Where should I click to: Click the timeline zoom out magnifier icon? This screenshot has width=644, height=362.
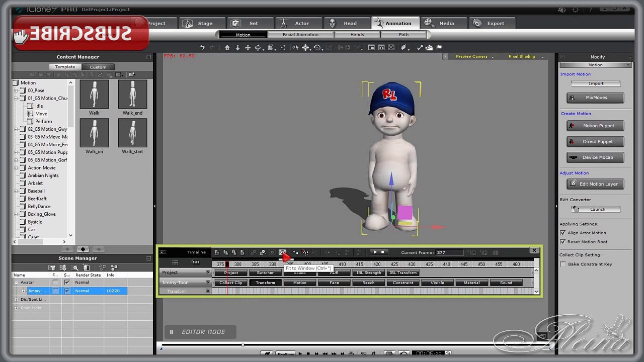pyautogui.click(x=263, y=252)
